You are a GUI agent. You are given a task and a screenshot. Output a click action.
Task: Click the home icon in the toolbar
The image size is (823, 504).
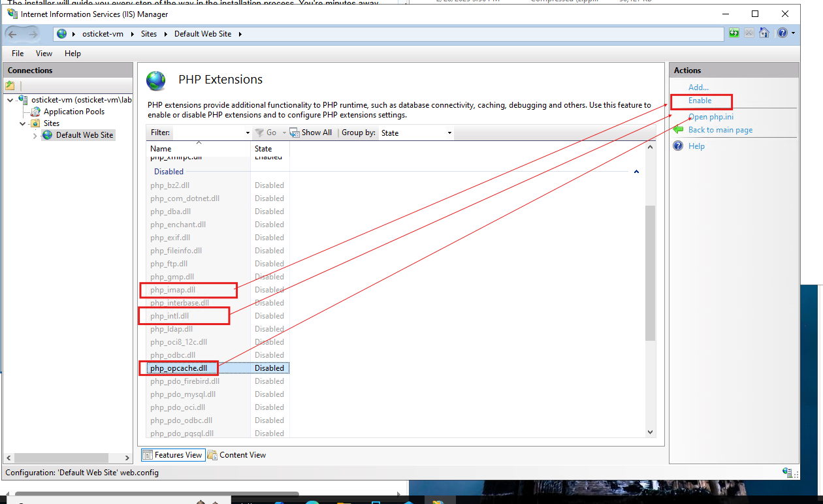pyautogui.click(x=764, y=33)
